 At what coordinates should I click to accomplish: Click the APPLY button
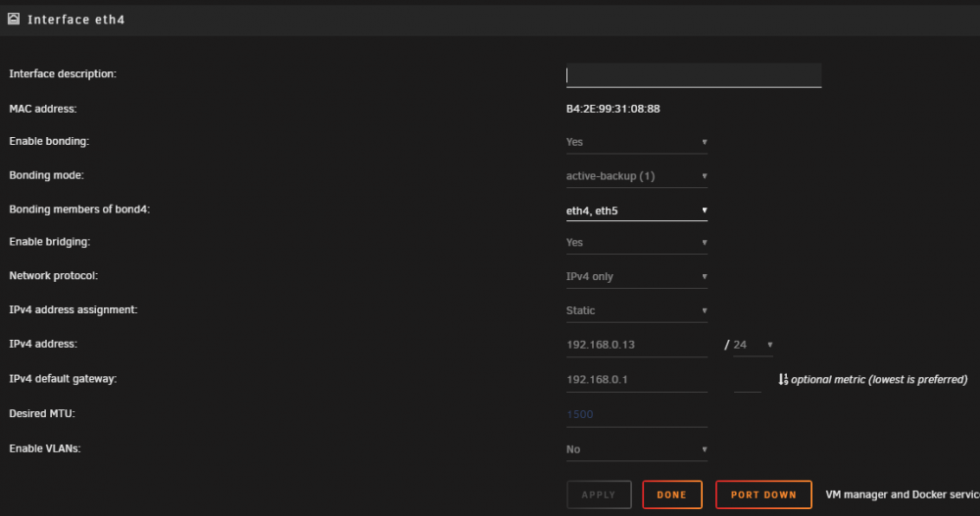pos(599,494)
